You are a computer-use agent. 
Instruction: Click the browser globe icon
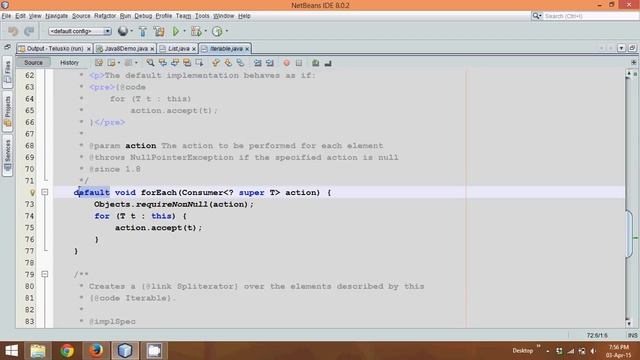122,31
